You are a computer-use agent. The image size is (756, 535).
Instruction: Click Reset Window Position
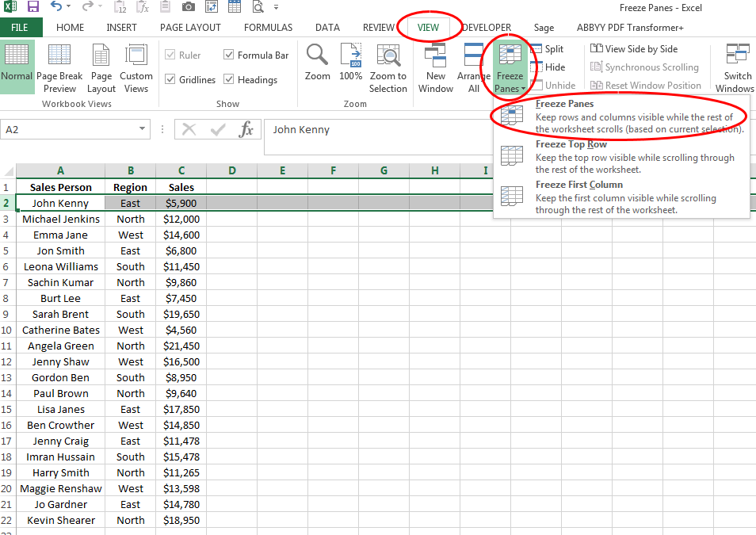(646, 86)
